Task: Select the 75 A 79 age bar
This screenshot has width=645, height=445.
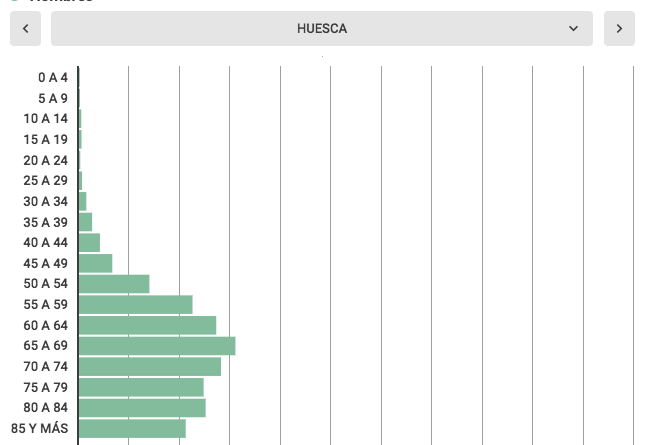Action: (x=141, y=387)
